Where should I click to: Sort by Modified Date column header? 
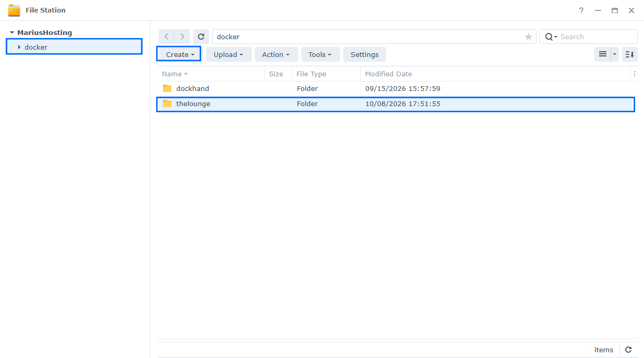pos(495,74)
